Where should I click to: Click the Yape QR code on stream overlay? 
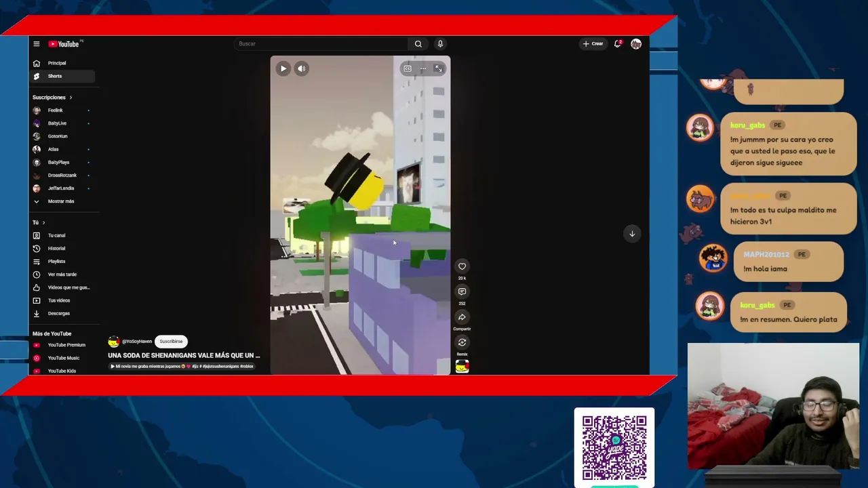[x=614, y=447]
